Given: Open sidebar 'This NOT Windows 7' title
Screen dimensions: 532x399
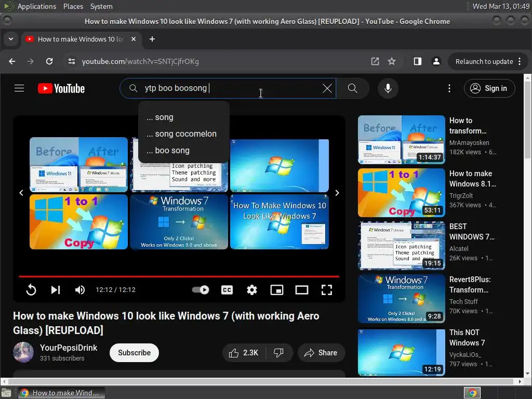Looking at the screenshot, I should point(467,337).
